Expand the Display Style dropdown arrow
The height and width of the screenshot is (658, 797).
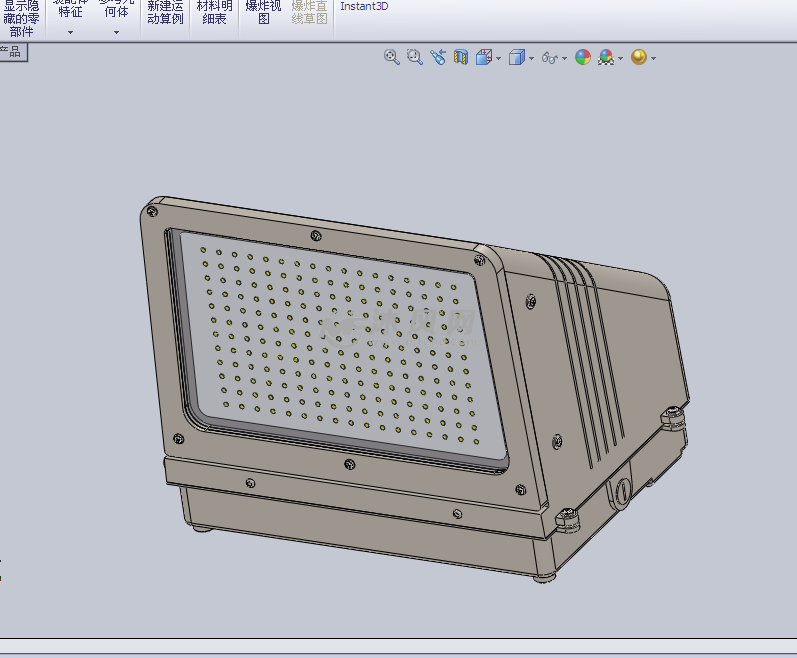coord(531,59)
